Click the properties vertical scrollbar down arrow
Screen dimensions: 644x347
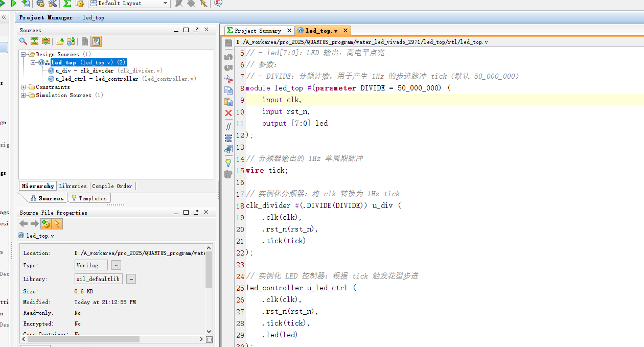tap(209, 332)
